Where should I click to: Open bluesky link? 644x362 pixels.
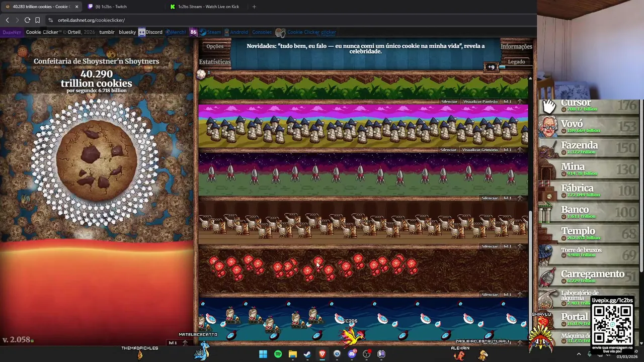pyautogui.click(x=127, y=32)
